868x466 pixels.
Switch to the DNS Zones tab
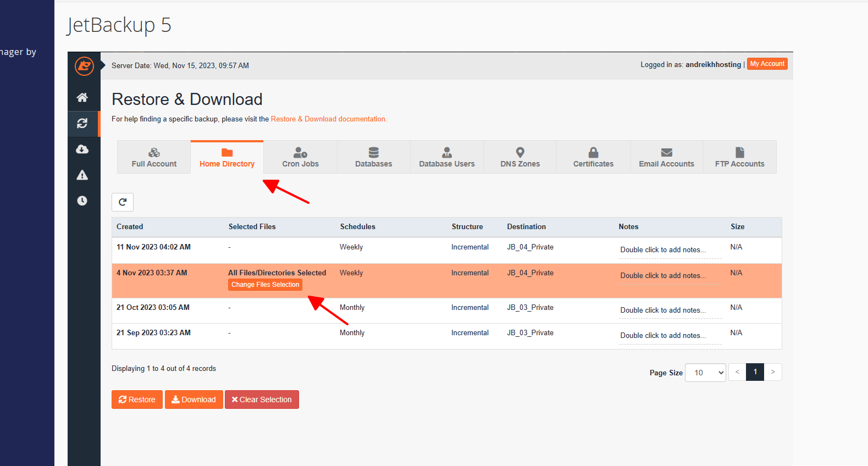520,157
